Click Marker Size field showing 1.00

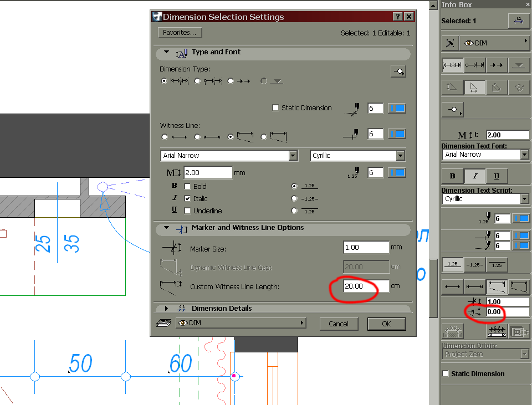[366, 248]
